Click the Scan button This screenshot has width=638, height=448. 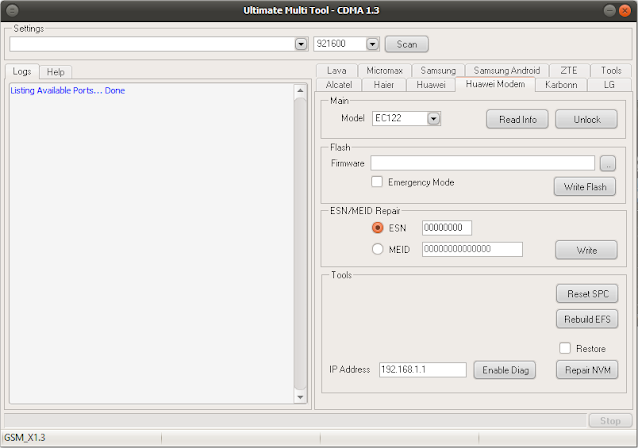pyautogui.click(x=406, y=44)
